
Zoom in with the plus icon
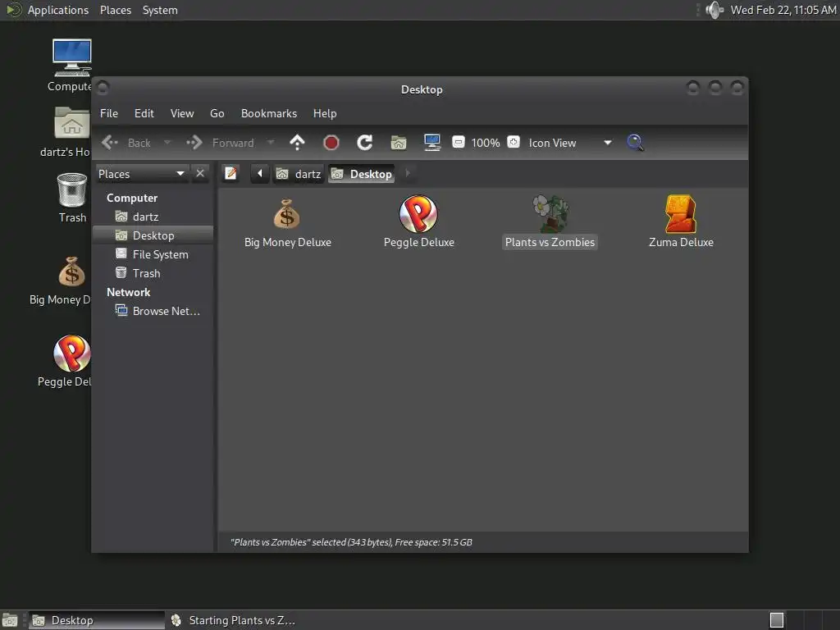[x=514, y=142]
